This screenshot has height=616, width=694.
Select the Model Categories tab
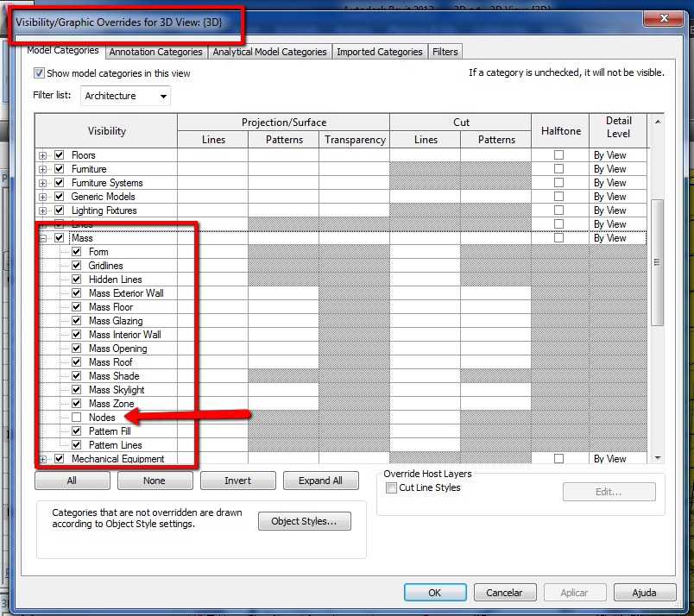63,50
